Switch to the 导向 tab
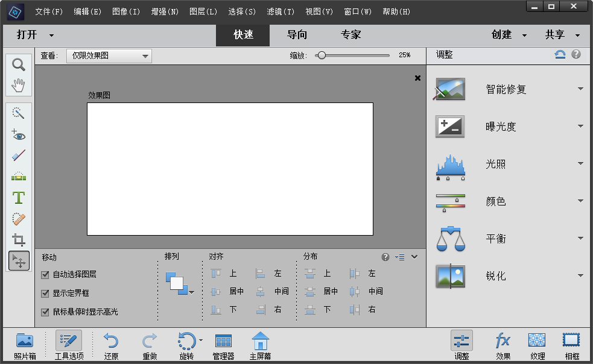 point(297,35)
